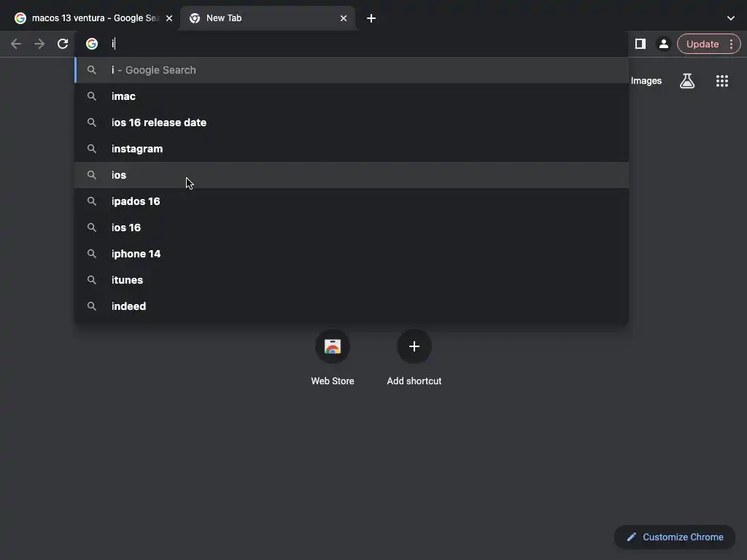The width and height of the screenshot is (747, 560).
Task: Click the Add shortcut tile
Action: click(x=414, y=357)
